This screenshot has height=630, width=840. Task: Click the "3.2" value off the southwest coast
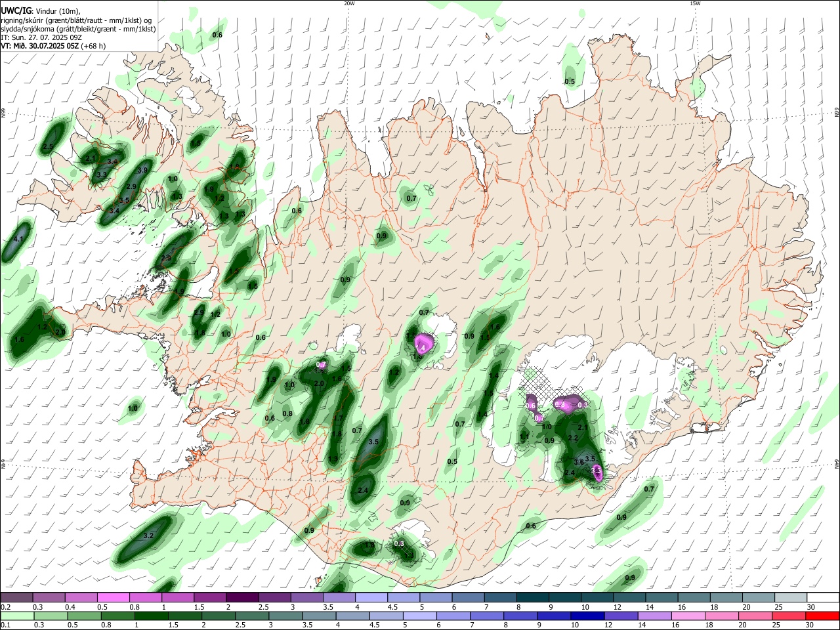pos(148,536)
